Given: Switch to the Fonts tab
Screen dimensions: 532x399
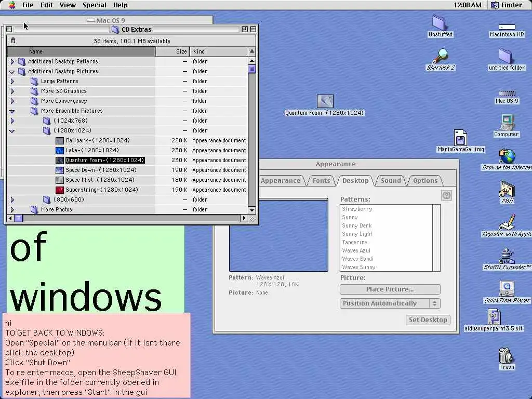Looking at the screenshot, I should (321, 180).
